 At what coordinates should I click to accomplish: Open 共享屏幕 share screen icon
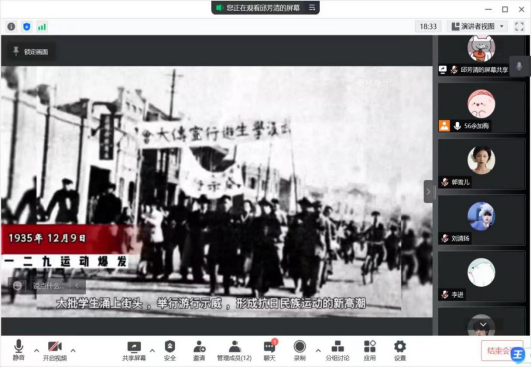(x=134, y=350)
